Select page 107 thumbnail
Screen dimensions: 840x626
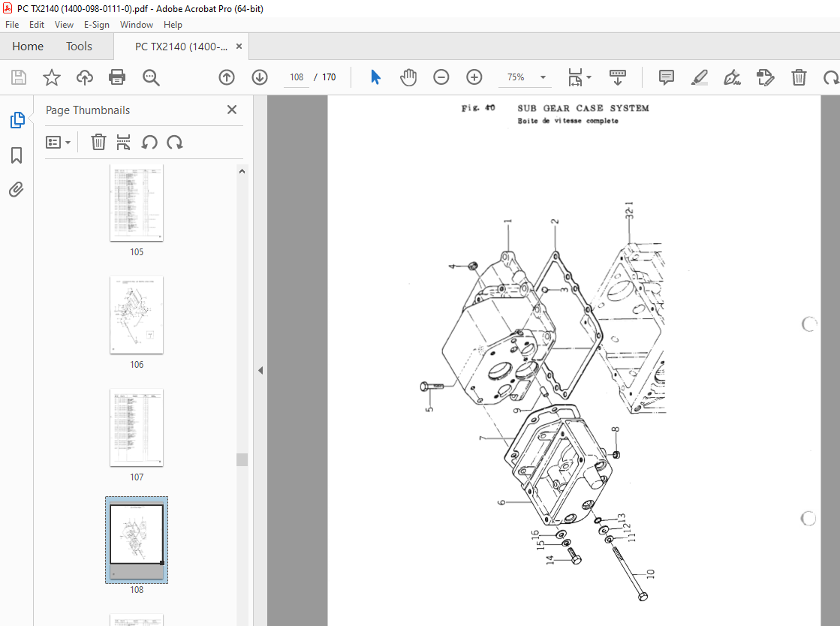coord(137,427)
